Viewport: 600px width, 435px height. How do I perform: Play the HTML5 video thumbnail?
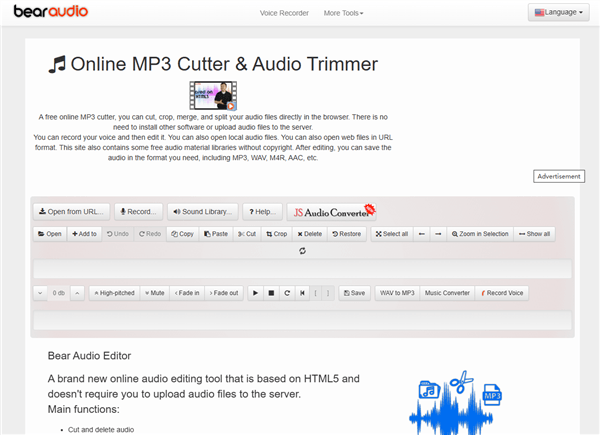click(x=213, y=96)
